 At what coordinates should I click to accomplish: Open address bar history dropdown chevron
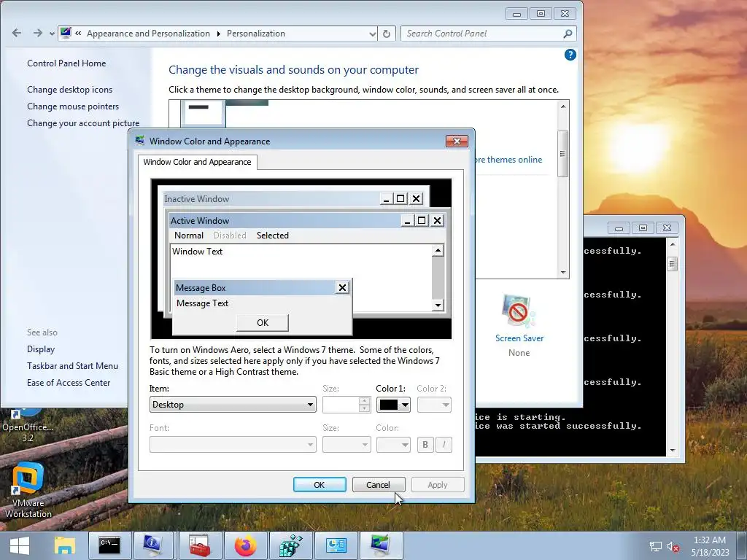[x=373, y=34]
